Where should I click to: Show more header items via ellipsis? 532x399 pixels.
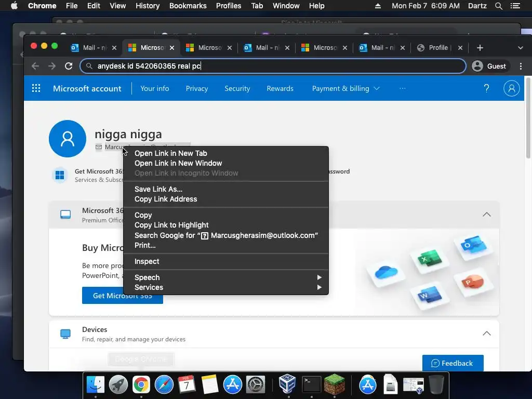[x=403, y=88]
